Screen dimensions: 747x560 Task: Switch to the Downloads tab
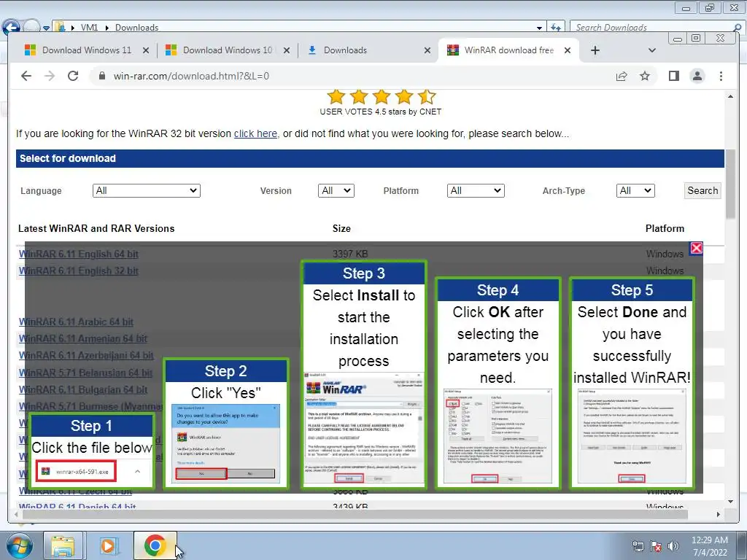coord(368,50)
